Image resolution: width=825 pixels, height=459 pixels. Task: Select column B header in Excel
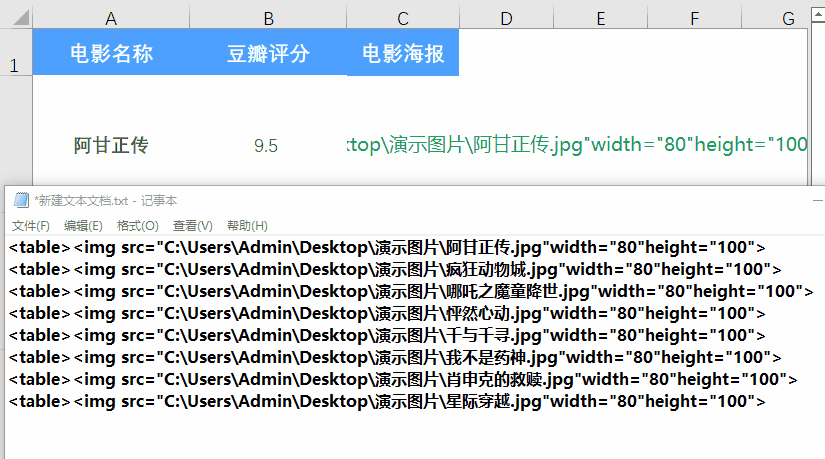point(268,18)
